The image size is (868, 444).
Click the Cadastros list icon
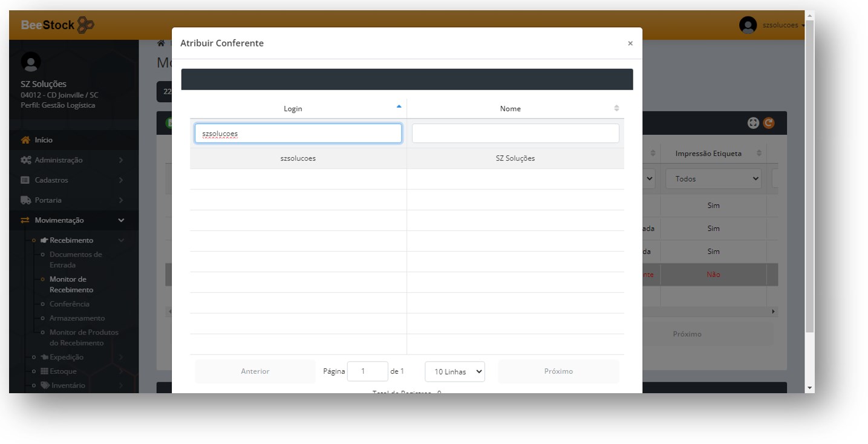[25, 180]
